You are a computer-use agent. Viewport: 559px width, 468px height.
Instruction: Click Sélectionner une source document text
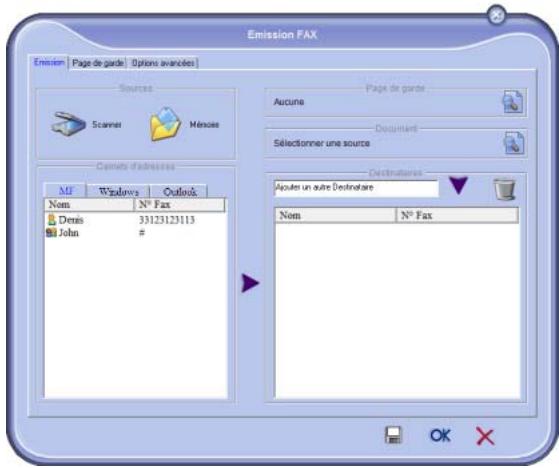click(x=322, y=143)
